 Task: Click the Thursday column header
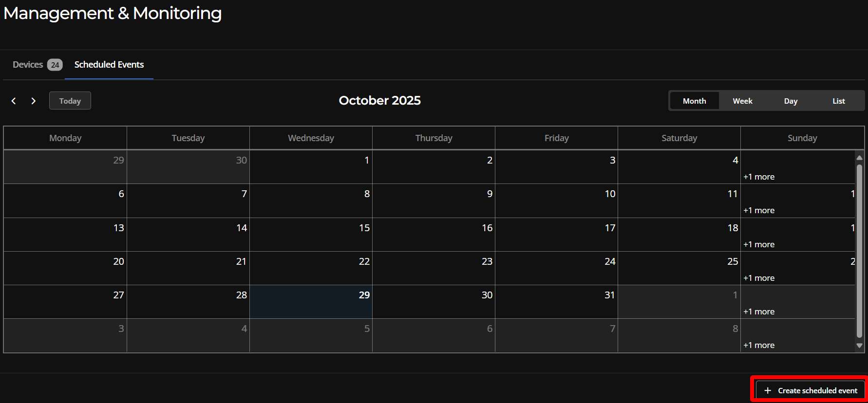pos(434,138)
